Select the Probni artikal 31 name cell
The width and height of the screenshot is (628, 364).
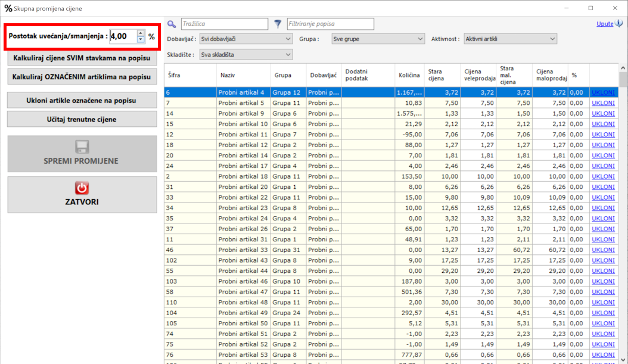coord(244,239)
